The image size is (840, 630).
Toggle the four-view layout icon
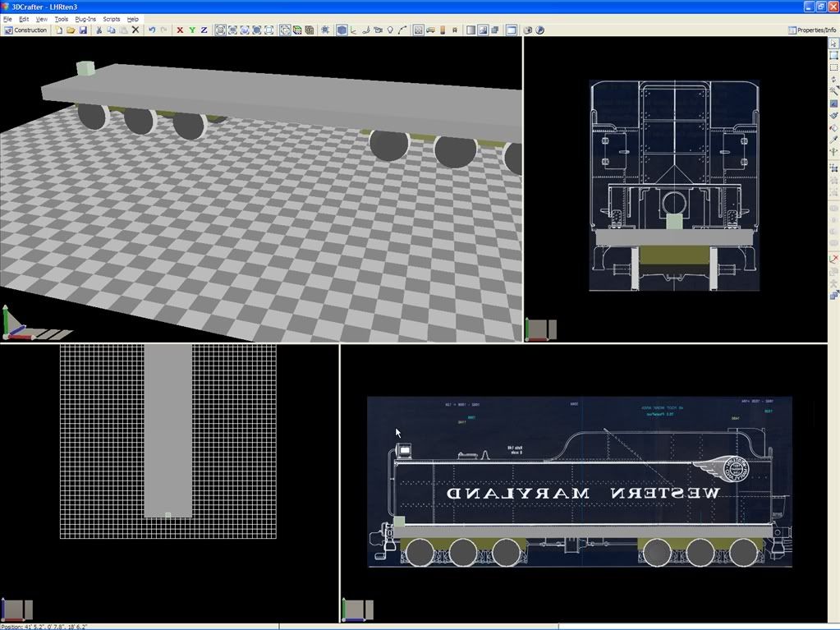512,30
